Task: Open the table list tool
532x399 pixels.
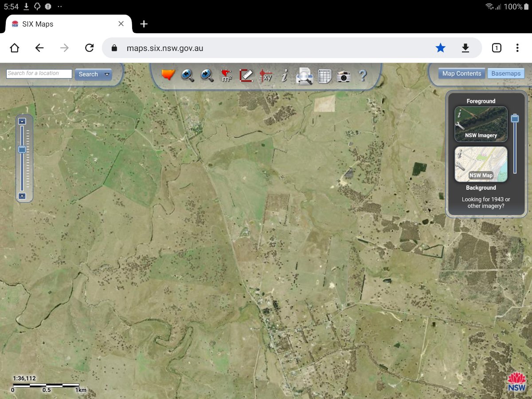Action: coord(325,76)
